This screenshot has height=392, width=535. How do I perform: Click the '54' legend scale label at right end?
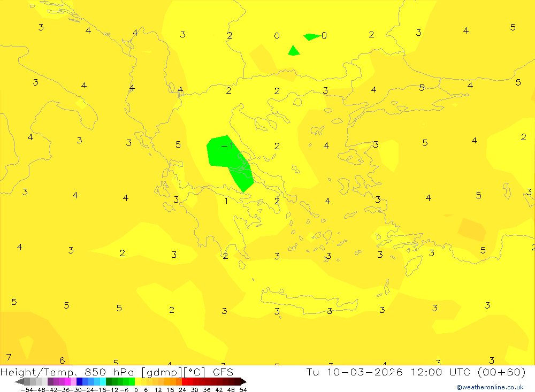point(243,390)
